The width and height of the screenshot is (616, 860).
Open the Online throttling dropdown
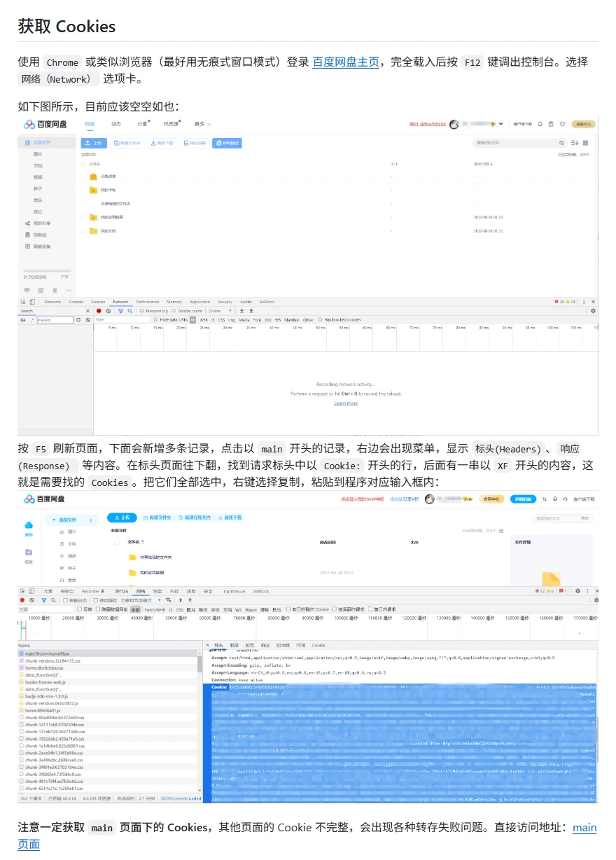220,310
